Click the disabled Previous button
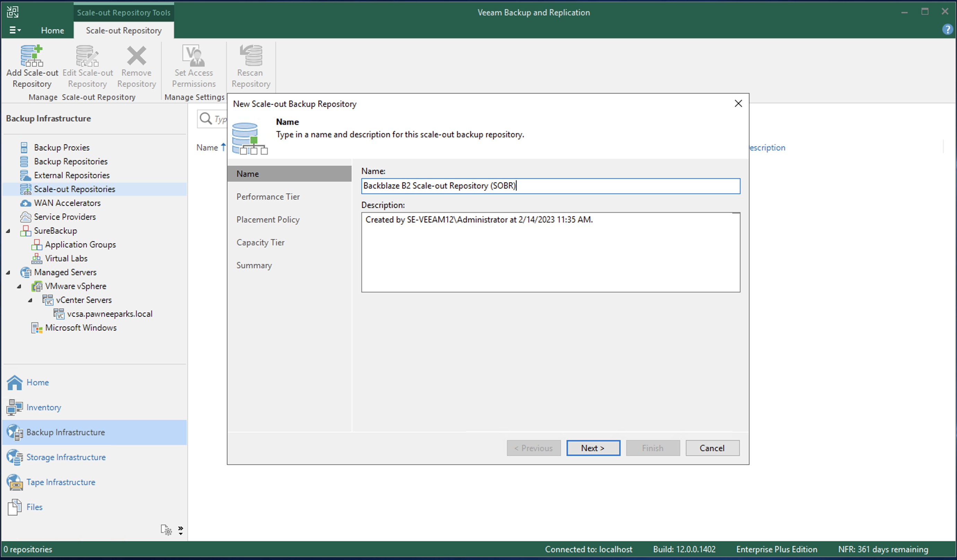The height and width of the screenshot is (560, 957). [x=533, y=448]
